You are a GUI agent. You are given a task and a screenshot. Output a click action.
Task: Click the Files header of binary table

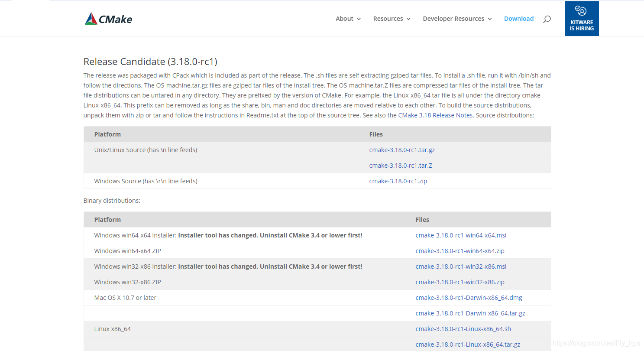point(422,220)
